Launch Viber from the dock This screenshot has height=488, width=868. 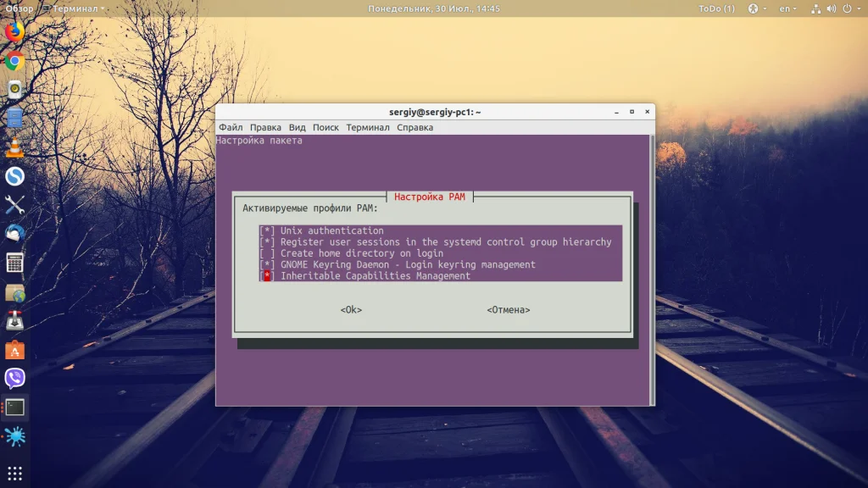(x=15, y=379)
